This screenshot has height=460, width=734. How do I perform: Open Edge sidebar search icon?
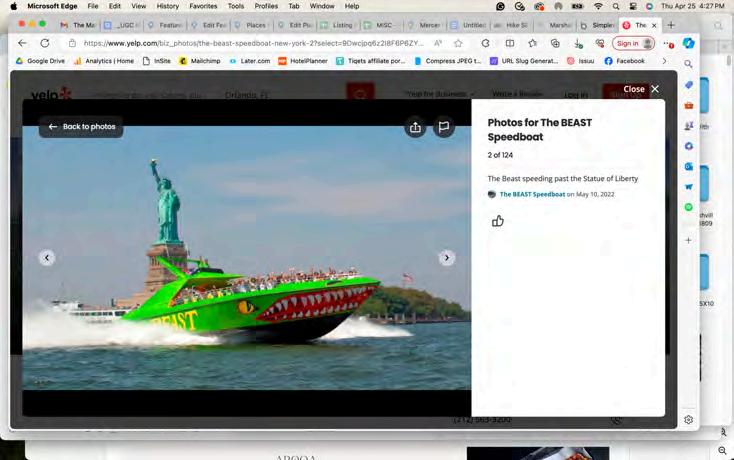pos(688,64)
